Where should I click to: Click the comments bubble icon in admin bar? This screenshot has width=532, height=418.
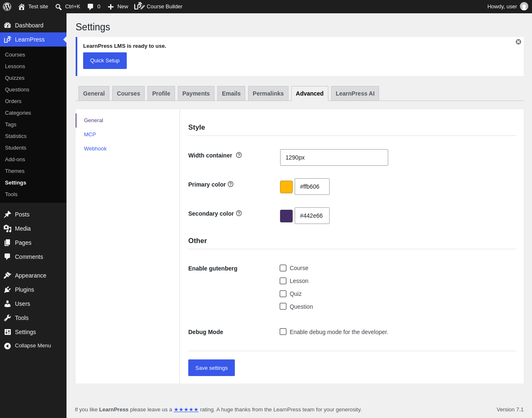coord(91,7)
